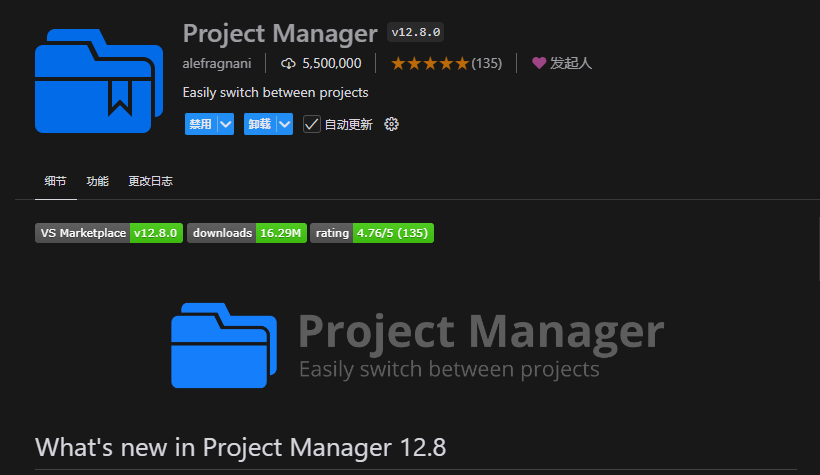The width and height of the screenshot is (820, 475).
Task: Click the purple heart sponsor icon
Action: point(539,63)
